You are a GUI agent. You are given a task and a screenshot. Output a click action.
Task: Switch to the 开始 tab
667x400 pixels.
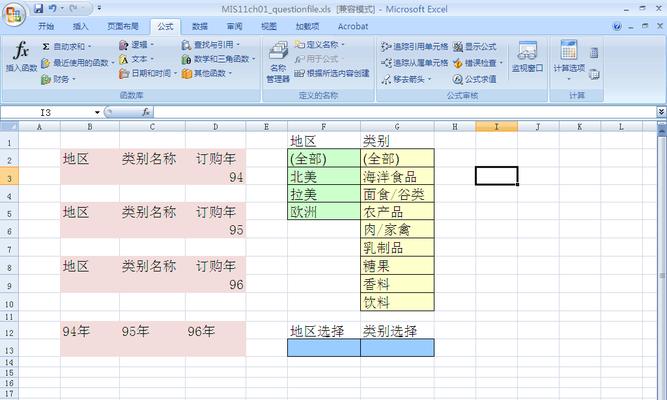tap(46, 26)
